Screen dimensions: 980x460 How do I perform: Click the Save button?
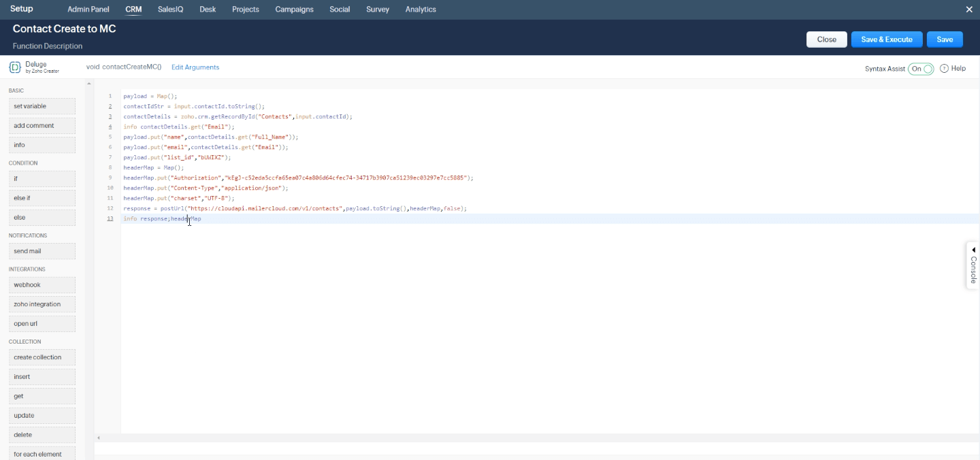click(x=945, y=39)
